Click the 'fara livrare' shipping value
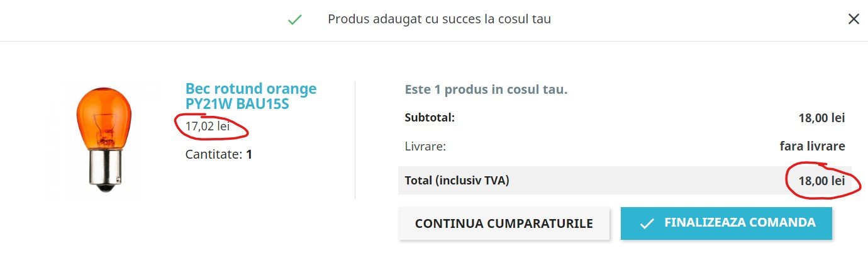Image resolution: width=868 pixels, height=277 pixels. click(x=813, y=147)
